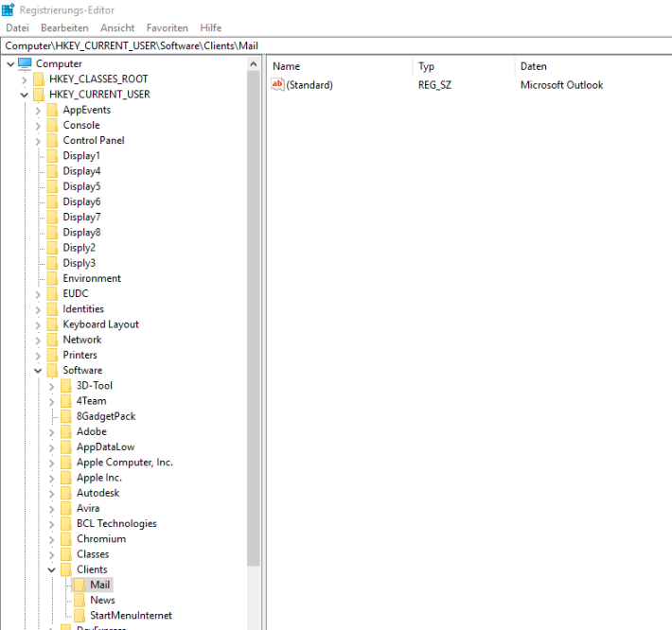Expand the Apple Computer, Inc. key

[52, 463]
